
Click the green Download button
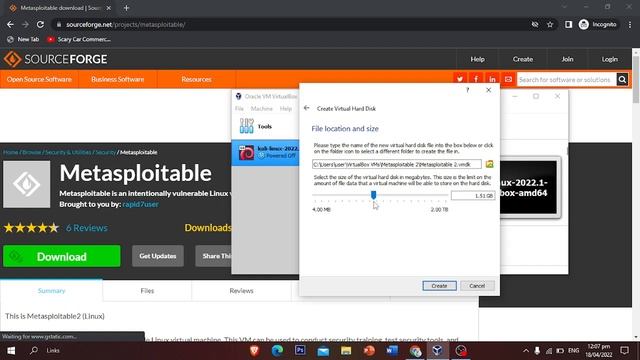[x=62, y=256]
